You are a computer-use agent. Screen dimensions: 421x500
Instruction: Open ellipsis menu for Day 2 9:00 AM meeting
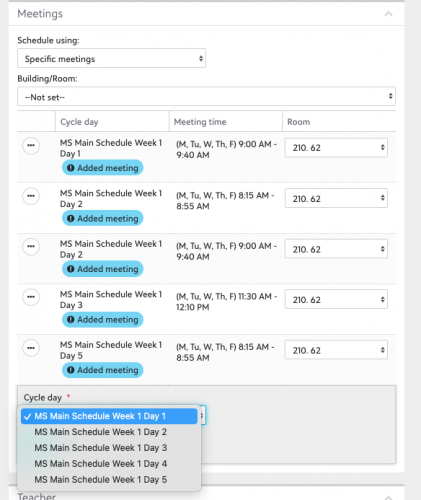click(x=31, y=247)
